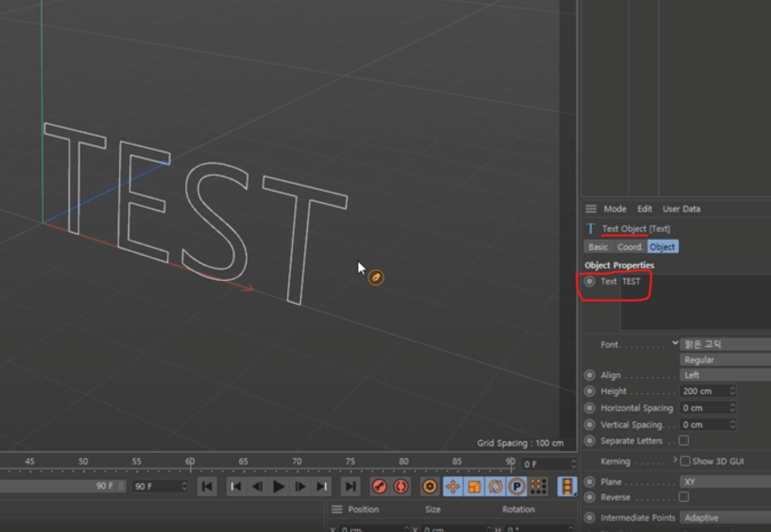Viewport: 771px width, 532px height.
Task: Toggle Parameter (P) keyframe recording icon
Action: [517, 486]
